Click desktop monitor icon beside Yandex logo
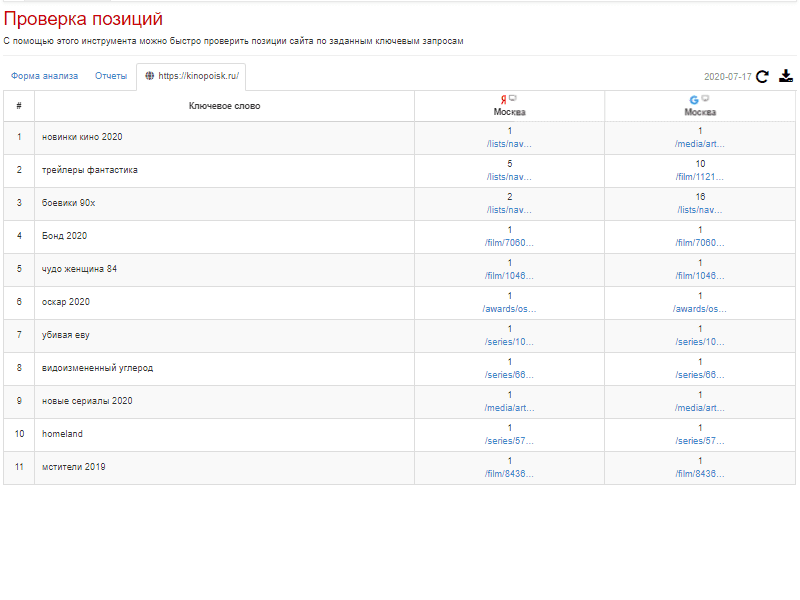Image resolution: width=800 pixels, height=600 pixels. [x=513, y=98]
